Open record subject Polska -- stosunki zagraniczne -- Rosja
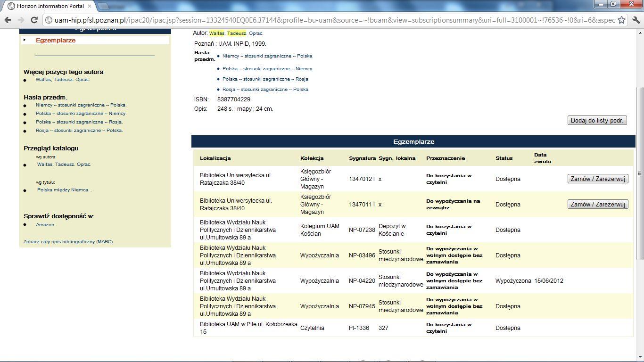Image resolution: width=644 pixels, height=362 pixels. 266,79
